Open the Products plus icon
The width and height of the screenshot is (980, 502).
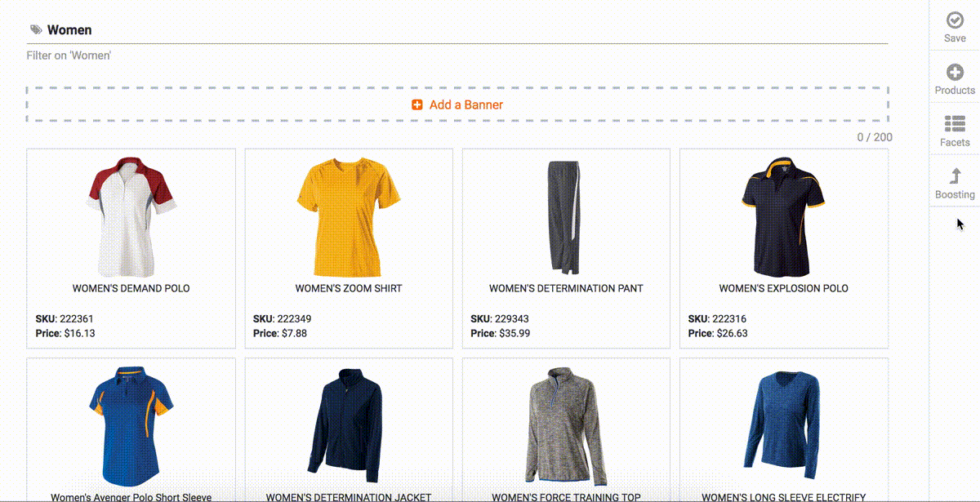(954, 73)
